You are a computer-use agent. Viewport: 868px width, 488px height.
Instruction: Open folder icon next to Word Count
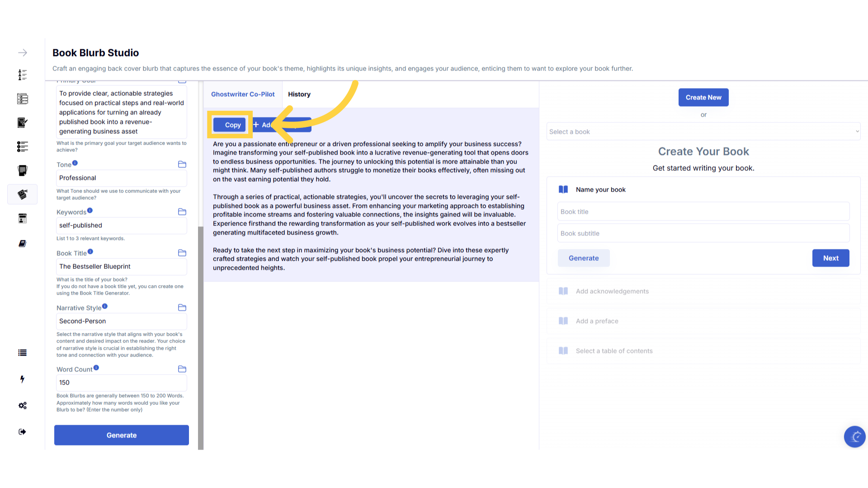click(182, 369)
